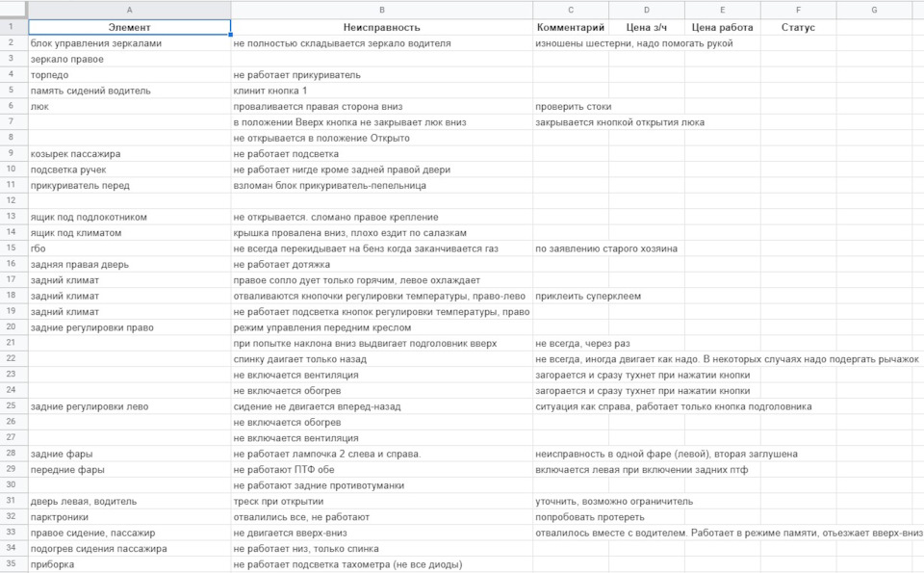Click 'уточнить, возможно ограничитель' comment
Viewport: 924px width, 573px height.
pos(614,502)
